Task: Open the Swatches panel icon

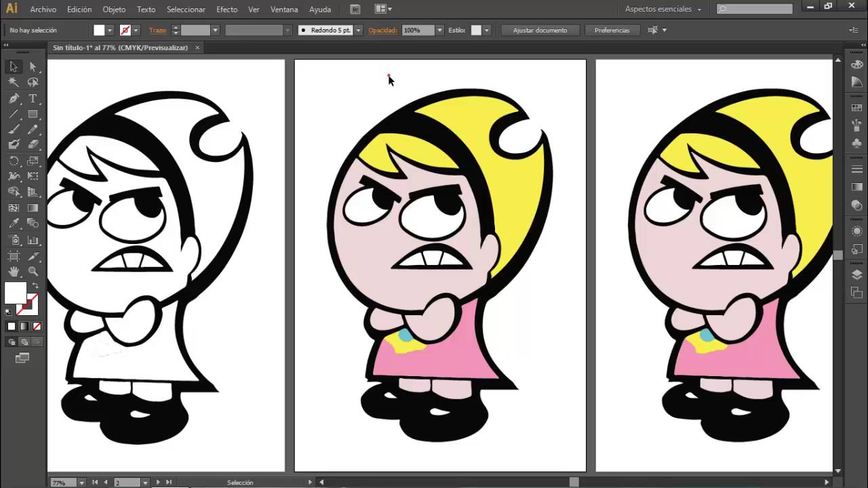Action: click(857, 108)
